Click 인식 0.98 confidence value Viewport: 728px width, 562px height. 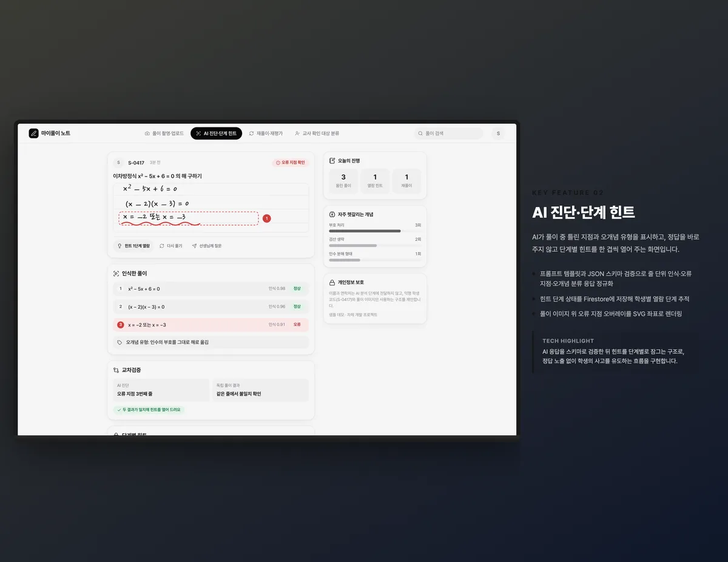click(x=277, y=289)
